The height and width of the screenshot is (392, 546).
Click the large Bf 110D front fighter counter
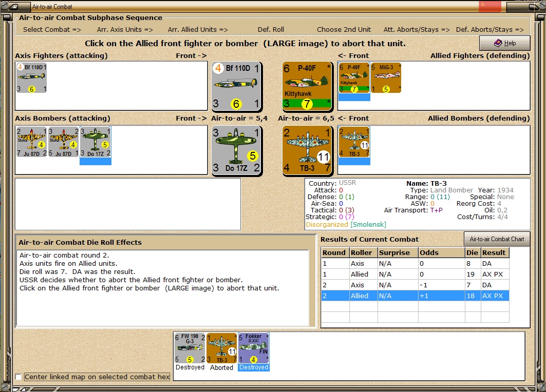pyautogui.click(x=237, y=86)
